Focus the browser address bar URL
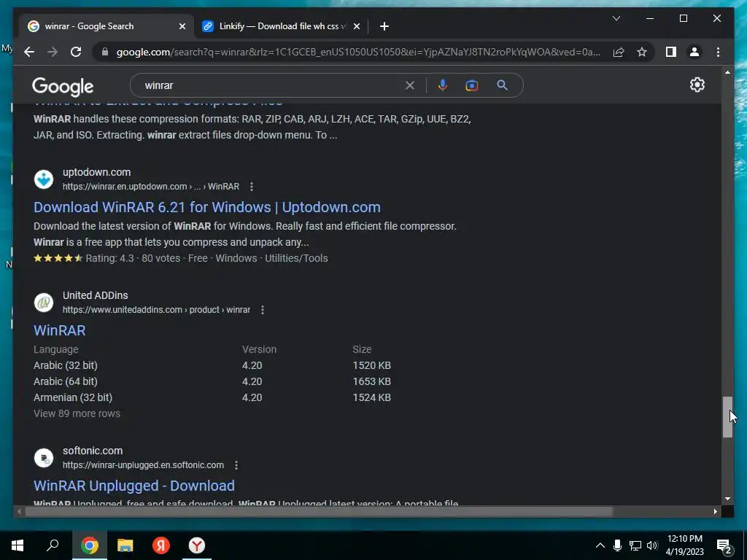This screenshot has height=560, width=747. point(358,52)
